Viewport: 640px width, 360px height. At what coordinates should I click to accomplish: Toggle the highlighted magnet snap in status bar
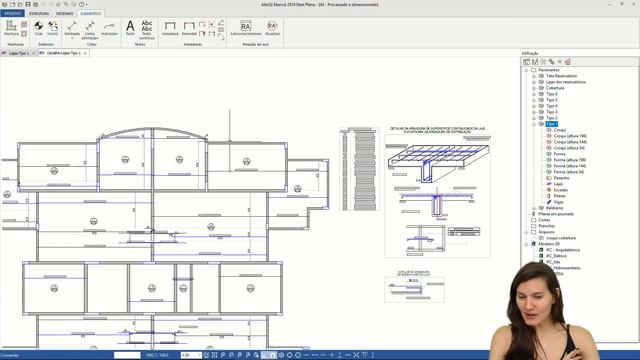coord(273,355)
